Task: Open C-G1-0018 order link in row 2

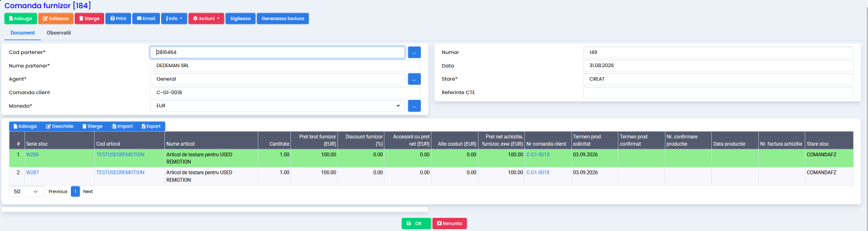Action: click(x=537, y=172)
